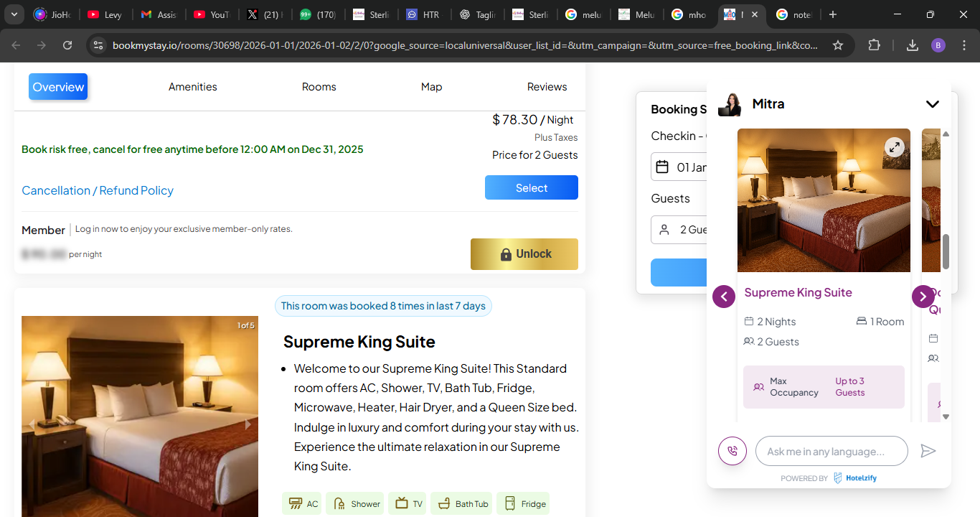
Task: Switch to the Gmail Assis tab
Action: [x=159, y=14]
